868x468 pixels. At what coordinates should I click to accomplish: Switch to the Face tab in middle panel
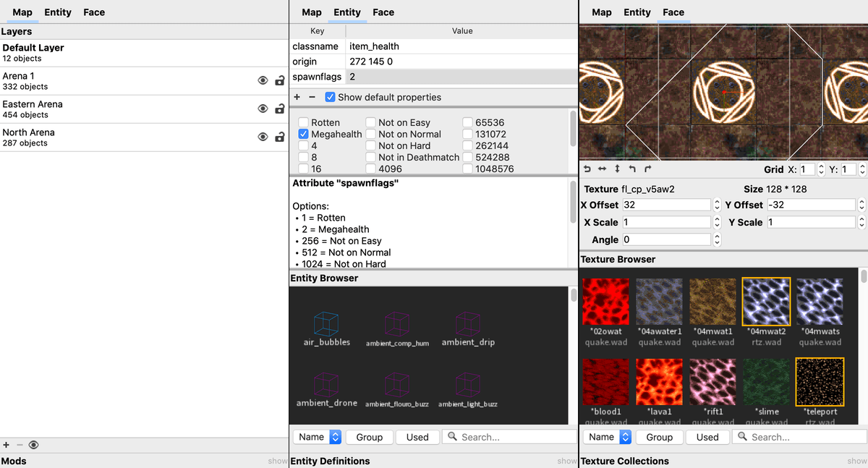pyautogui.click(x=383, y=12)
